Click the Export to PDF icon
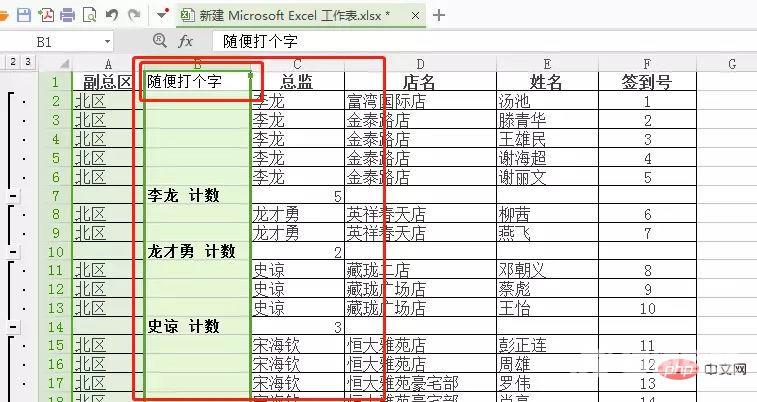757x402 pixels. pyautogui.click(x=47, y=15)
